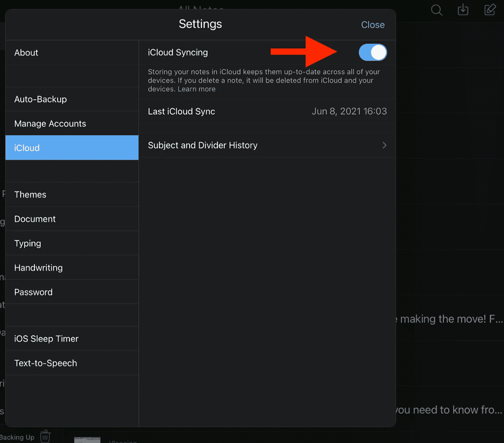
Task: Open search from the top toolbar
Action: [436, 10]
